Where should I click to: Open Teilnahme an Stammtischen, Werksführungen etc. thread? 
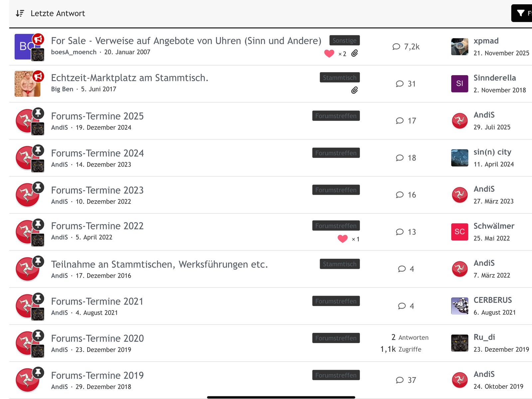[x=159, y=264]
